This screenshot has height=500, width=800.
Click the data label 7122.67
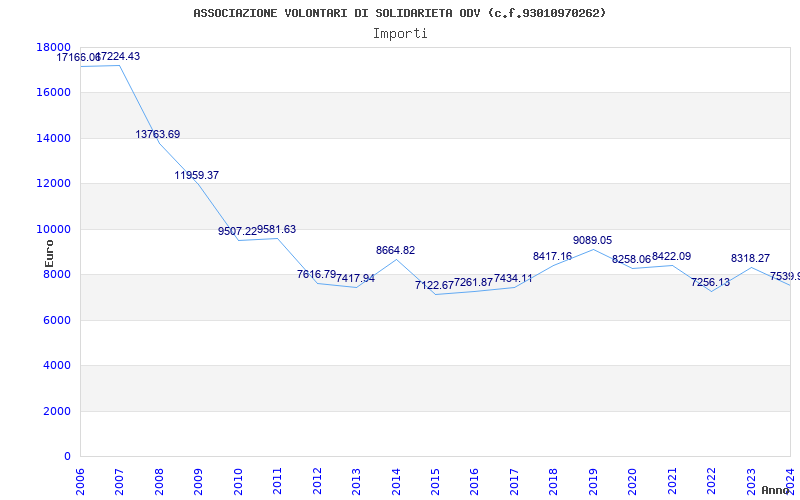pos(434,285)
